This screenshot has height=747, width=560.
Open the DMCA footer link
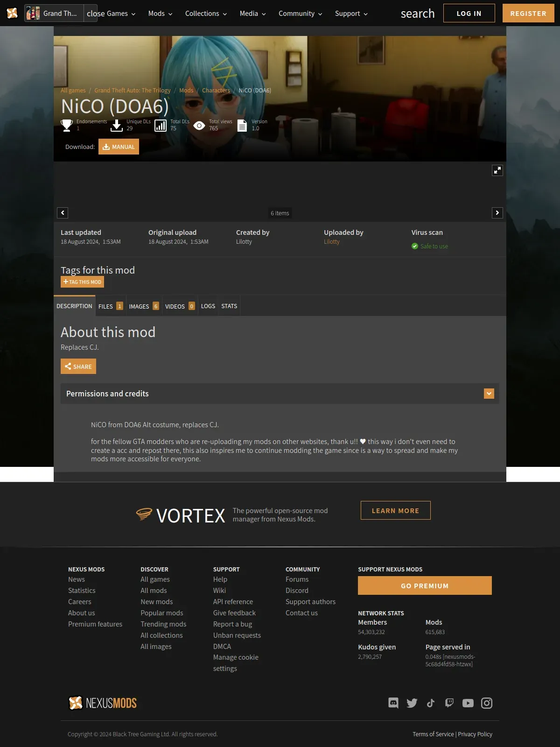pos(222,647)
